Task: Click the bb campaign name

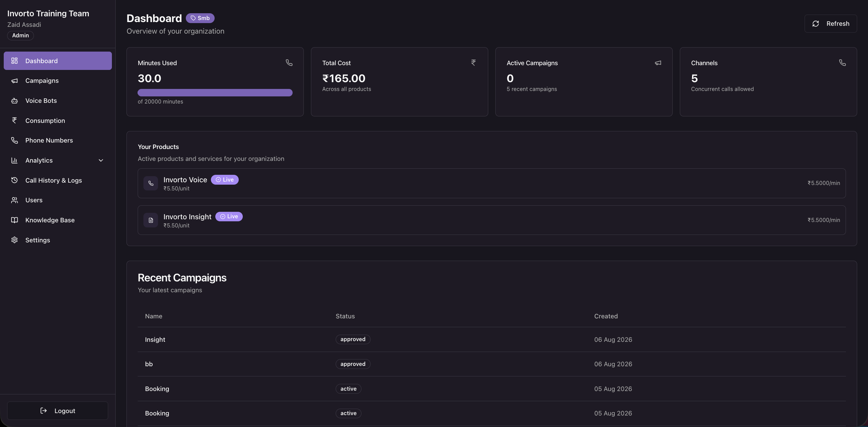Action: pos(149,364)
